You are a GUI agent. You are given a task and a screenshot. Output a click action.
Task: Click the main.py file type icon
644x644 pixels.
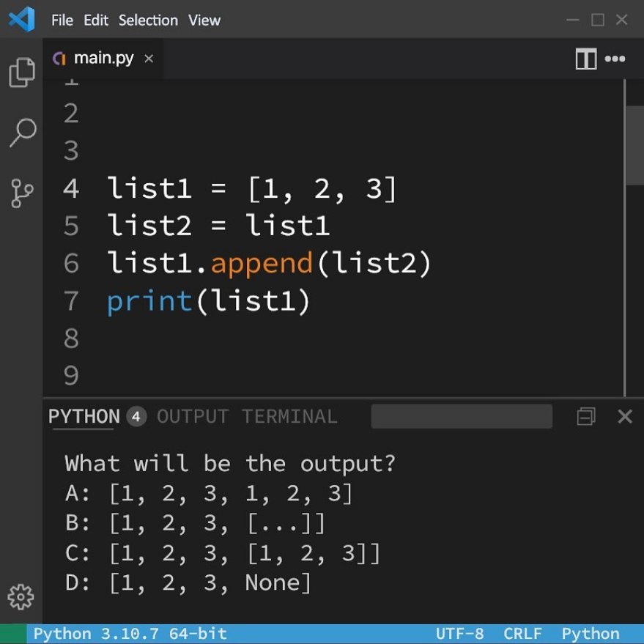point(59,59)
